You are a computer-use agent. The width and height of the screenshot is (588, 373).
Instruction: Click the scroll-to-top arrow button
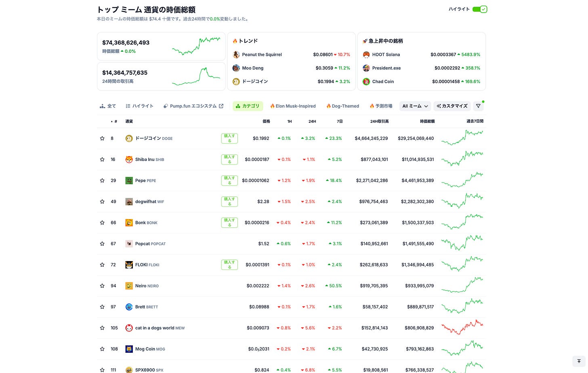tap(579, 361)
